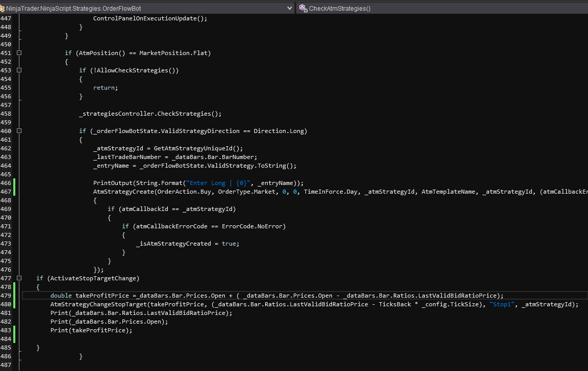Click the method cube icon beside CheckAtmStrategies()
Screen dimensions: 588x371
(302, 8)
